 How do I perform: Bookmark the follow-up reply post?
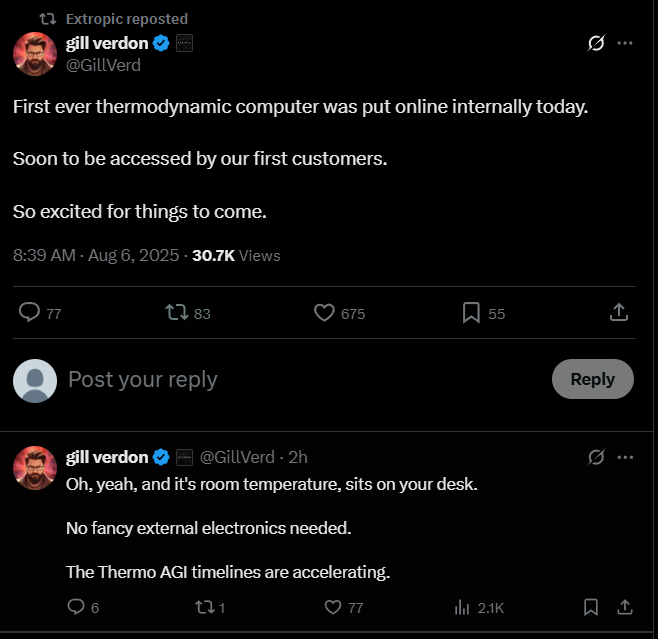point(591,607)
